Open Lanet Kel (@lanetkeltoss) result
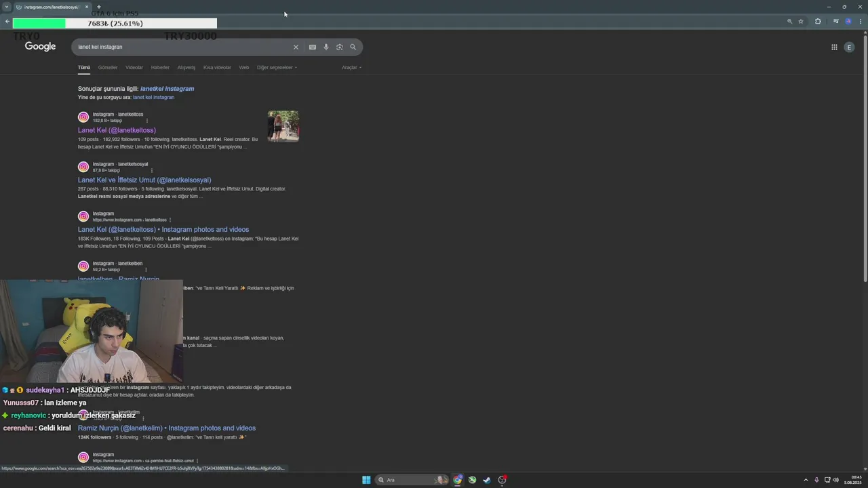 pyautogui.click(x=117, y=130)
